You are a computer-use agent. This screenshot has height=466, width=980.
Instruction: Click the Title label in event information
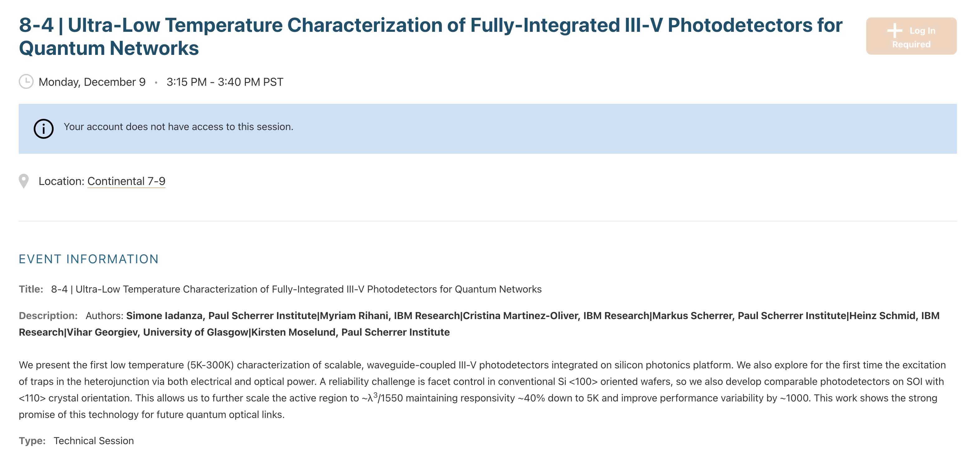[x=31, y=289]
